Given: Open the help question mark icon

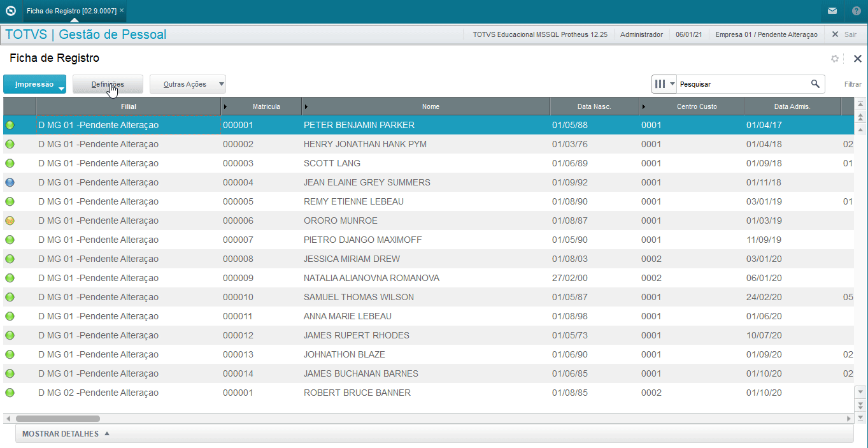Looking at the screenshot, I should (857, 11).
